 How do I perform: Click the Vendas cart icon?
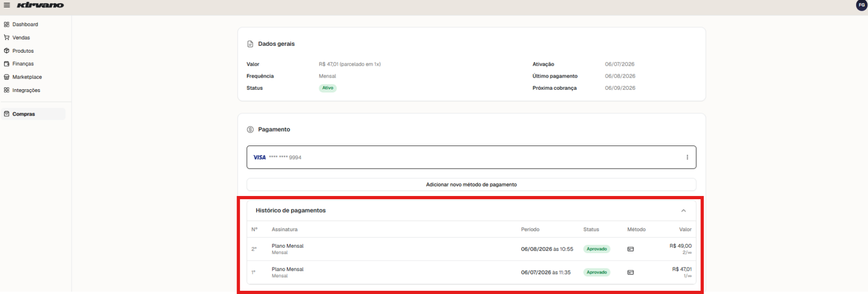pos(6,38)
